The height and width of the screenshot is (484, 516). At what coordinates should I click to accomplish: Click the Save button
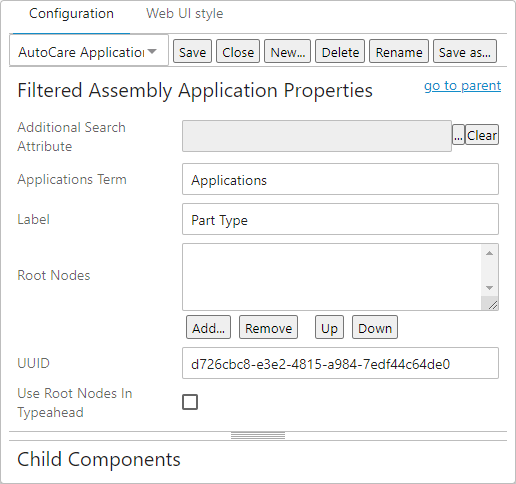[x=192, y=52]
